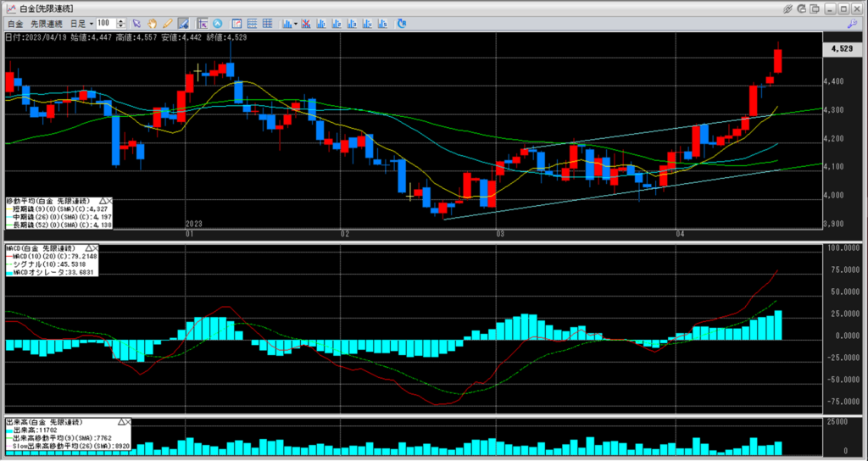Click the '04' month axis marker
The width and height of the screenshot is (868, 461).
tap(681, 234)
